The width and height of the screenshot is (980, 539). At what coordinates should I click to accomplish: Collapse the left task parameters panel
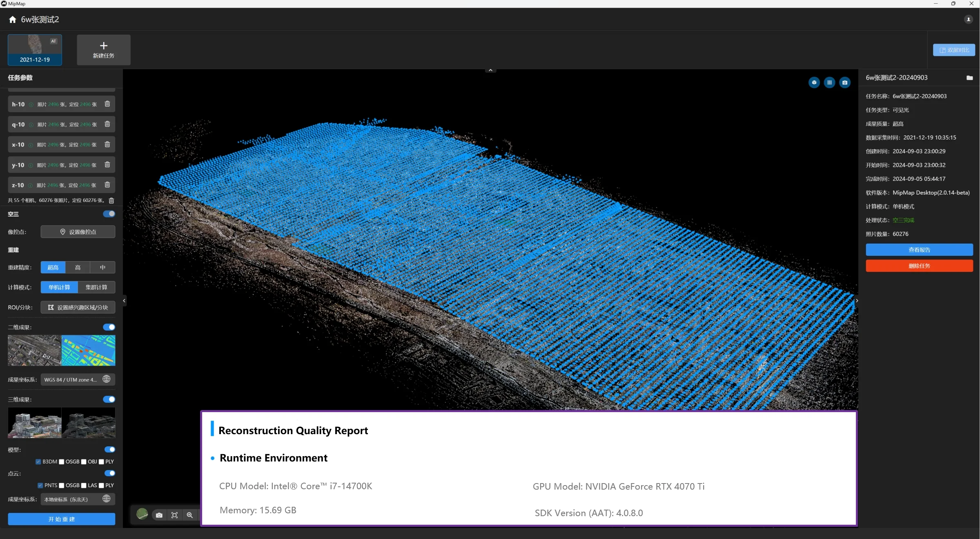(x=124, y=301)
